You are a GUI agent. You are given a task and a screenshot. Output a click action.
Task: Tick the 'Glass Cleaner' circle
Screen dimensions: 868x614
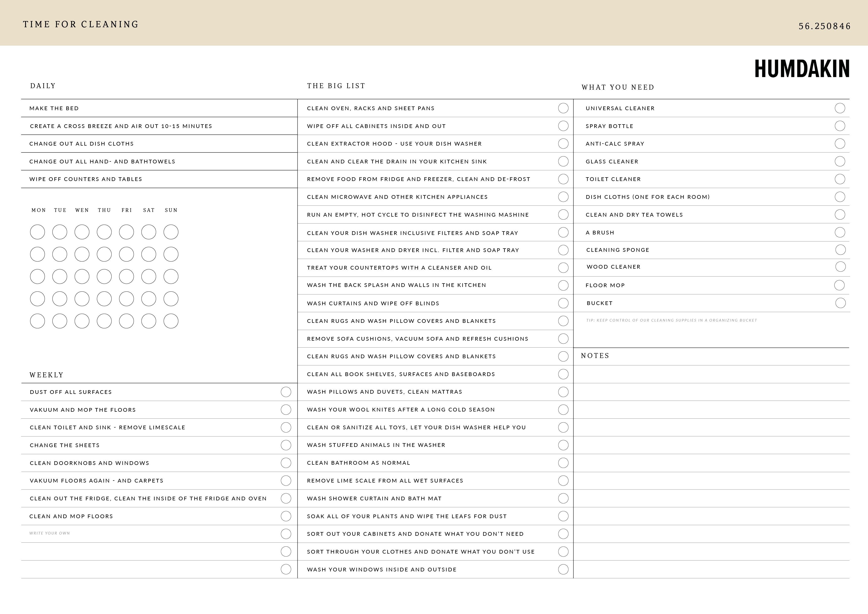pos(840,161)
